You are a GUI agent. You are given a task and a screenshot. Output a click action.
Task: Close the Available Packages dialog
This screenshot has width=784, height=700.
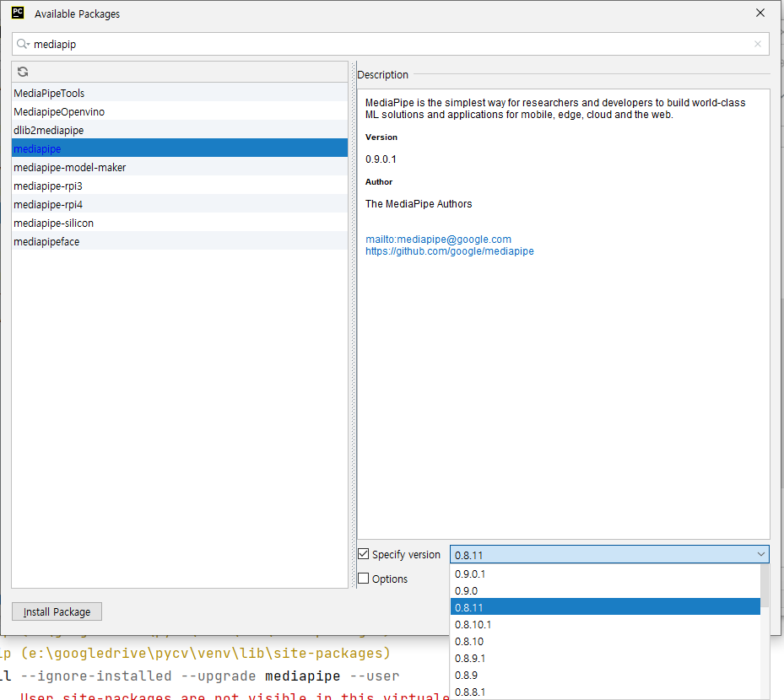point(760,13)
